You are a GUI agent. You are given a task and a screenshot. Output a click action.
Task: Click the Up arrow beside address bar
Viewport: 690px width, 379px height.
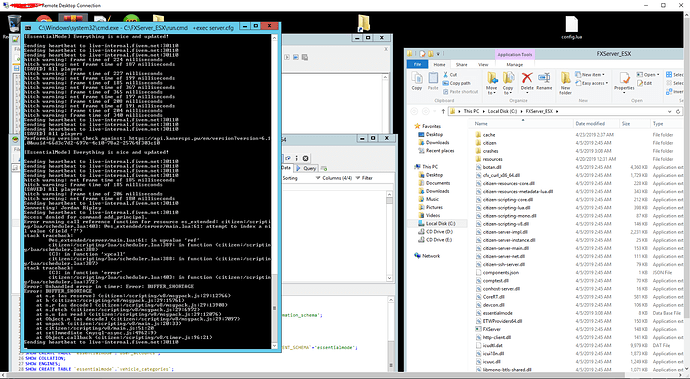coord(443,111)
